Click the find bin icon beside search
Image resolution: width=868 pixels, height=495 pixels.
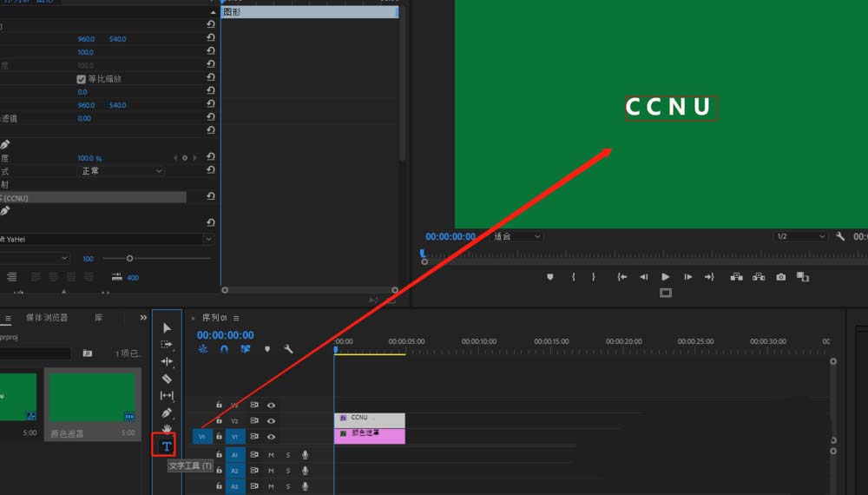click(88, 353)
